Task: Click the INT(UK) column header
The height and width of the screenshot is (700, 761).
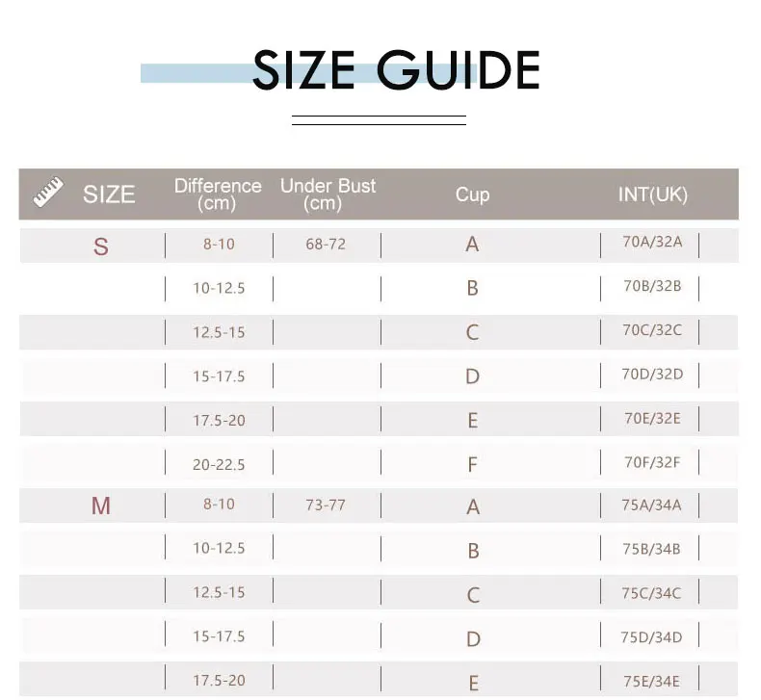Action: [653, 194]
